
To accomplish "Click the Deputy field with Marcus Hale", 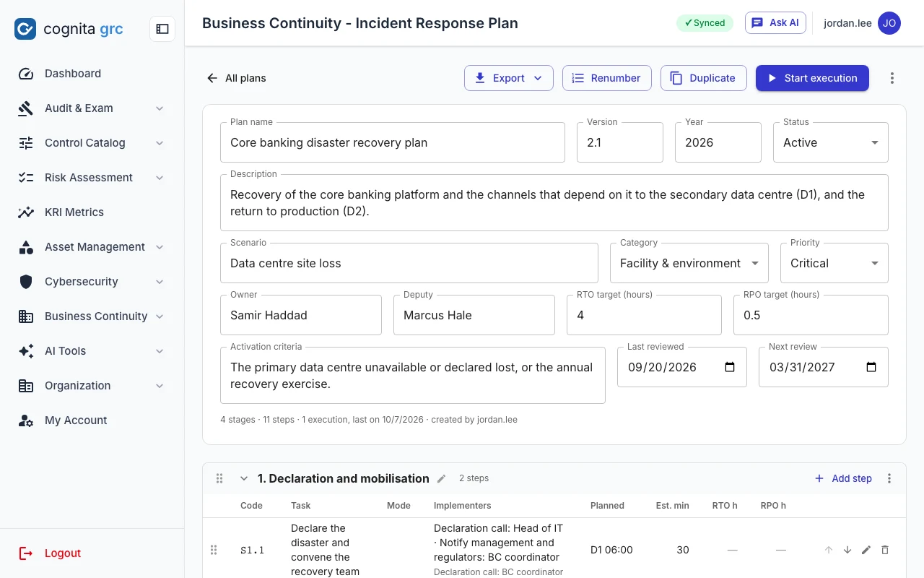I will (x=474, y=315).
